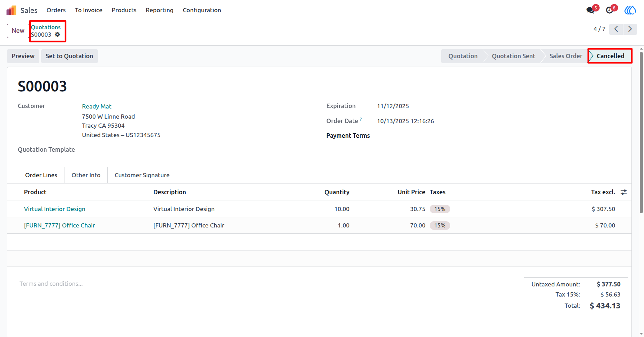Viewport: 644px width, 337px height.
Task: Click the Expiration date 11/12/2025
Action: pos(393,106)
